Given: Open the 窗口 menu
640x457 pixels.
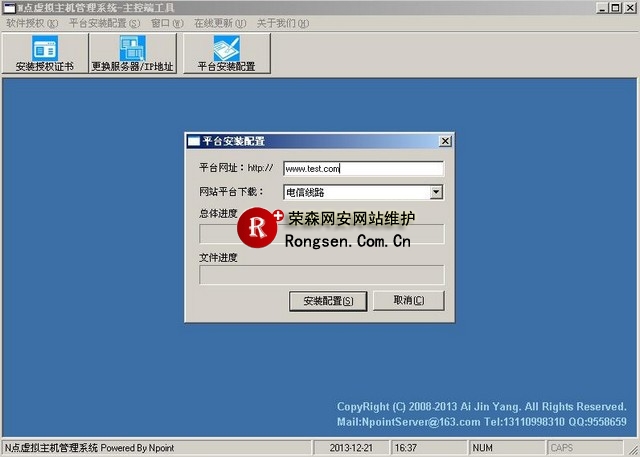Looking at the screenshot, I should click(166, 22).
